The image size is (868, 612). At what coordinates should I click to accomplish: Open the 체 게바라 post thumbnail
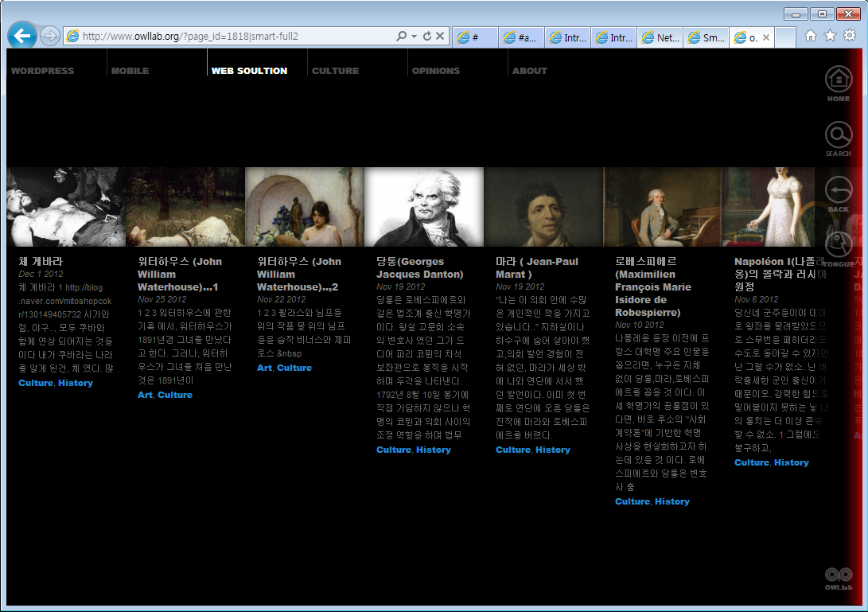(x=66, y=207)
